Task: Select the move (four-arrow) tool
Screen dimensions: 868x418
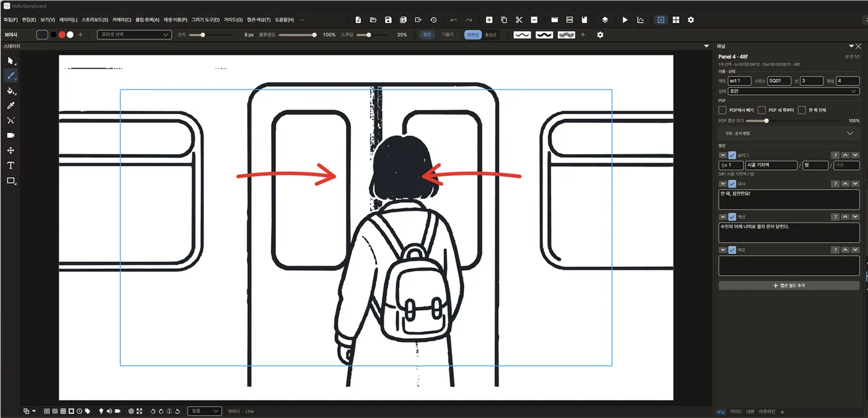Action: pyautogui.click(x=11, y=150)
